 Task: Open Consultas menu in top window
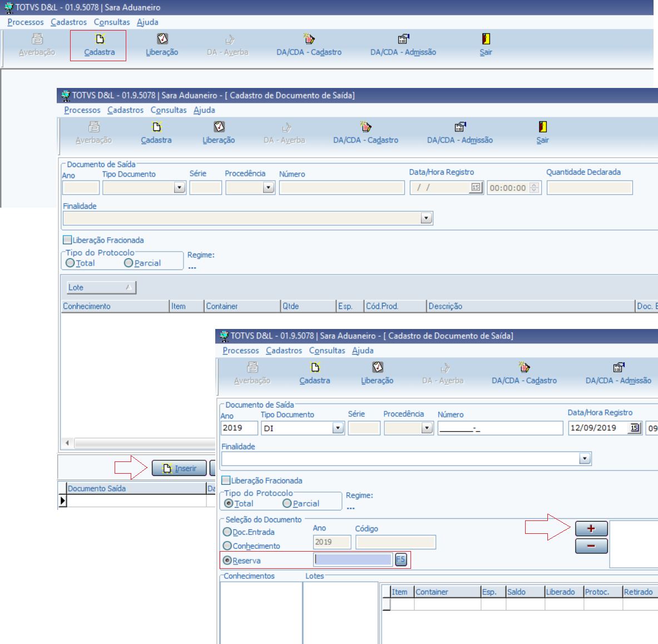(x=112, y=22)
